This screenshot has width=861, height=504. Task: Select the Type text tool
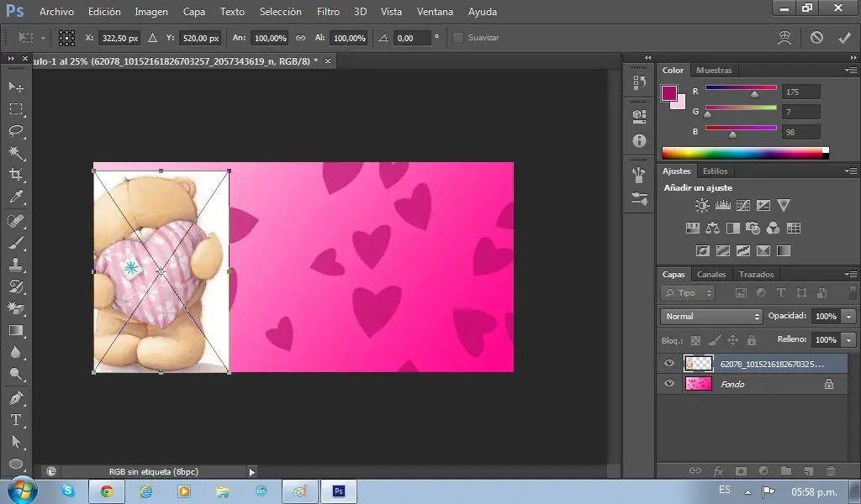coord(16,419)
